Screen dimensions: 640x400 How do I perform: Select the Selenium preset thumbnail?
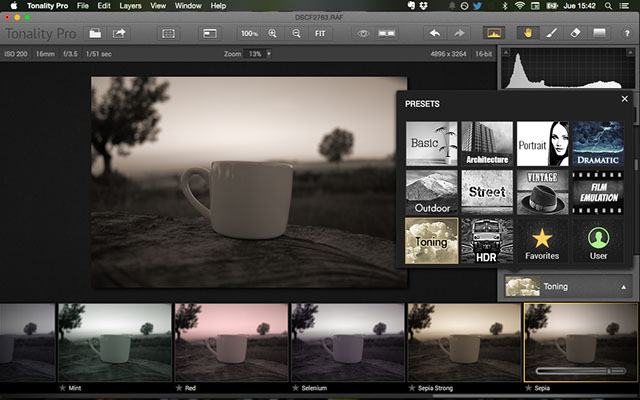[347, 342]
